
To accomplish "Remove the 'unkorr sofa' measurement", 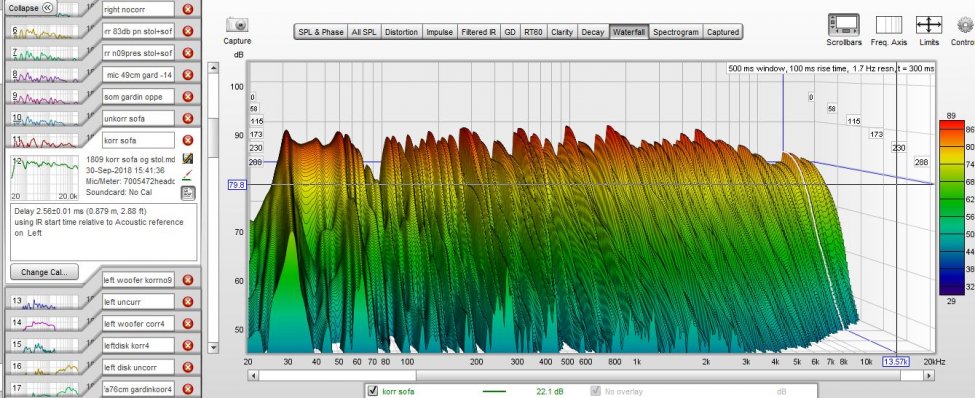I will point(188,118).
